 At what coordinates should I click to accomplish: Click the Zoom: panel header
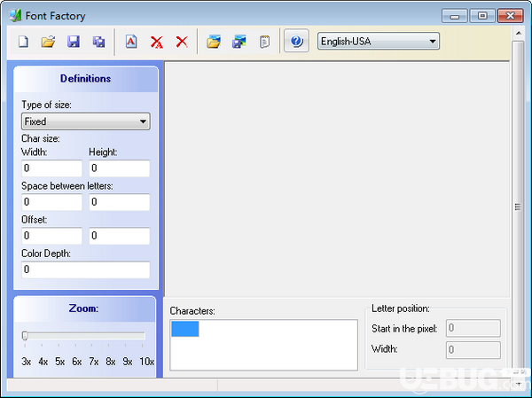click(x=84, y=308)
